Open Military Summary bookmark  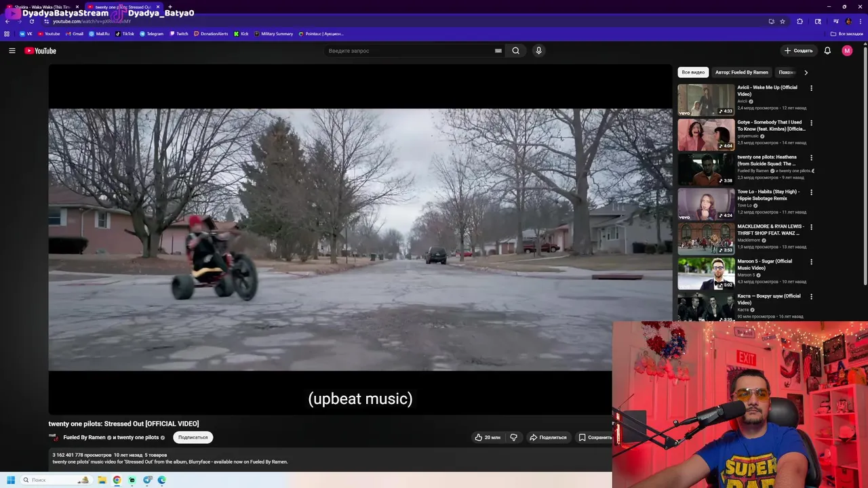(x=273, y=33)
